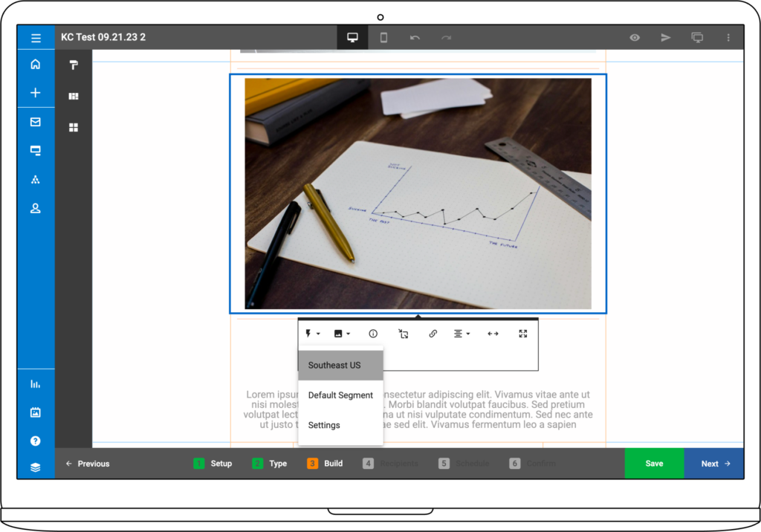The width and height of the screenshot is (761, 532).
Task: Click the link chain icon in image toolbar
Action: (x=433, y=334)
